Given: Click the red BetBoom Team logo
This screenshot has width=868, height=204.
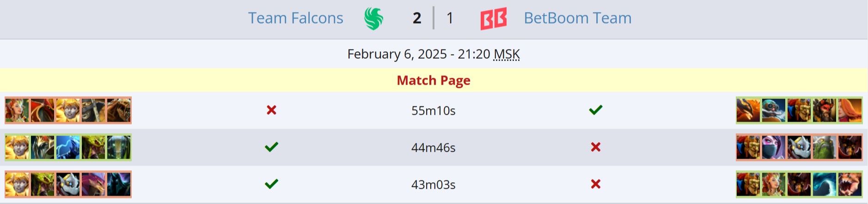Looking at the screenshot, I should (494, 19).
